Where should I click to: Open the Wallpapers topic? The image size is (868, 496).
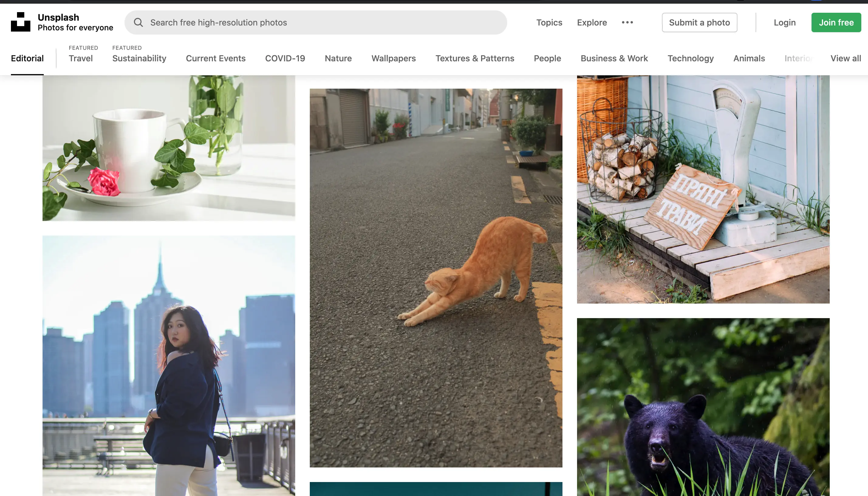coord(393,58)
